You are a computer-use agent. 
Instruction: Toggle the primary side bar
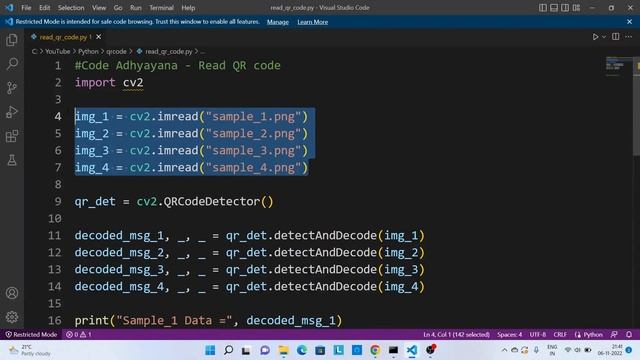pos(542,8)
